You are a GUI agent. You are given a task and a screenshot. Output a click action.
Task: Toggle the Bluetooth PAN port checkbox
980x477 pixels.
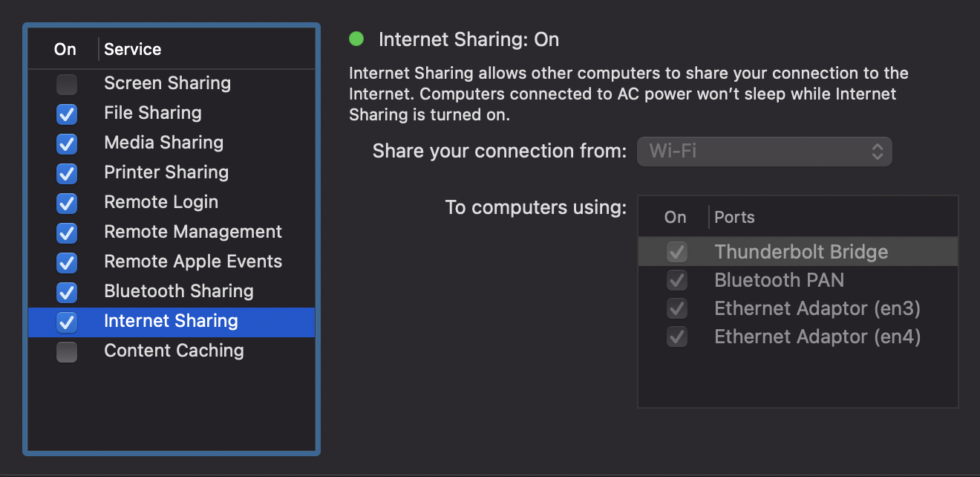676,280
